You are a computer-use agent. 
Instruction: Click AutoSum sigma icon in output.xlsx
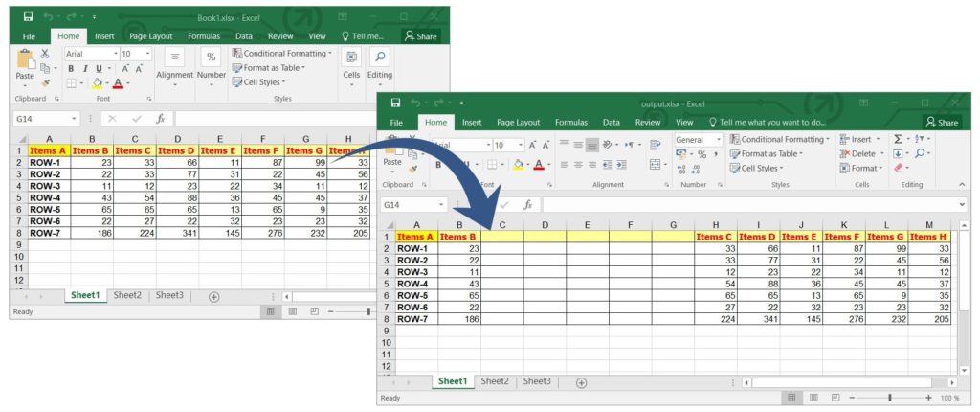(x=898, y=140)
